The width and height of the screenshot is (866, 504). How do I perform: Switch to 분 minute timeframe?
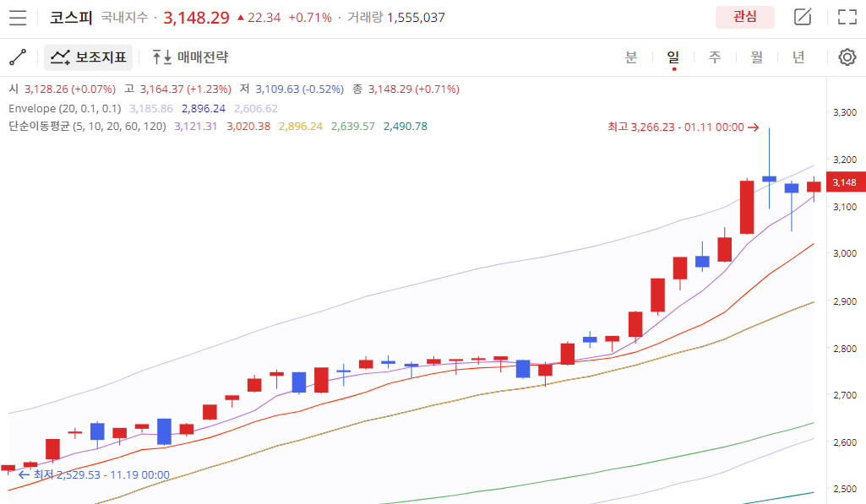pos(631,57)
